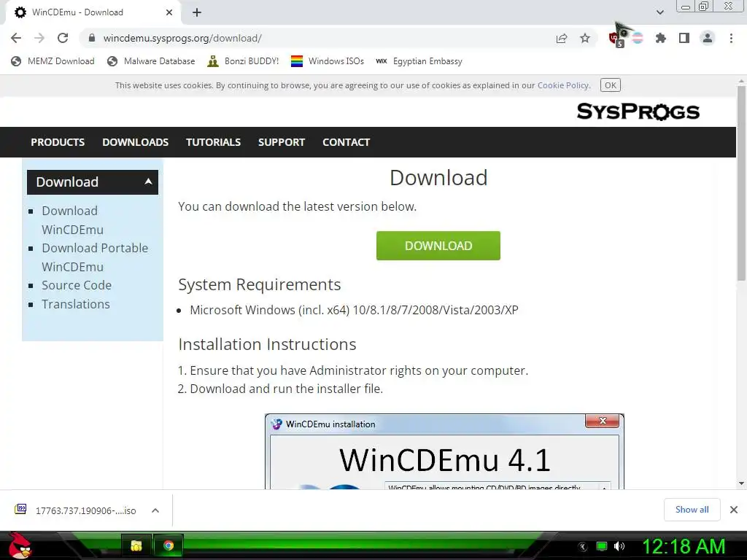747x560 pixels.
Task: Show hidden tray icons arrow
Action: 583,547
